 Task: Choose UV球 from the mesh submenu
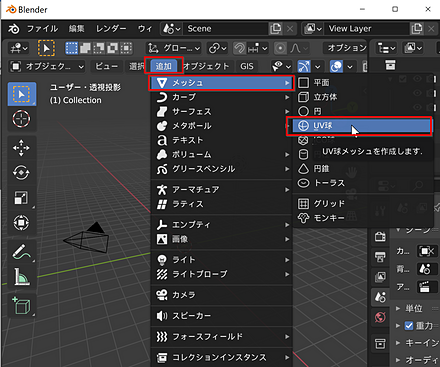coord(362,126)
